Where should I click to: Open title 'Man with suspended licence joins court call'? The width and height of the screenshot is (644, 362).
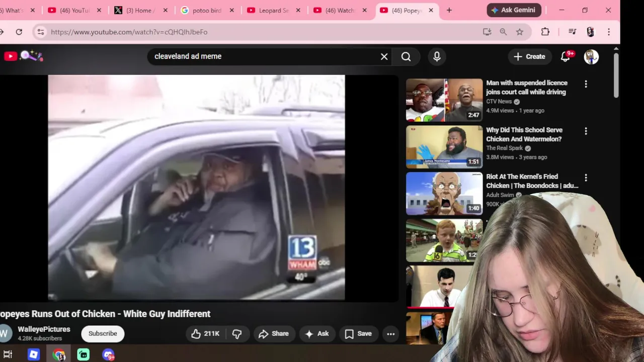tap(527, 87)
